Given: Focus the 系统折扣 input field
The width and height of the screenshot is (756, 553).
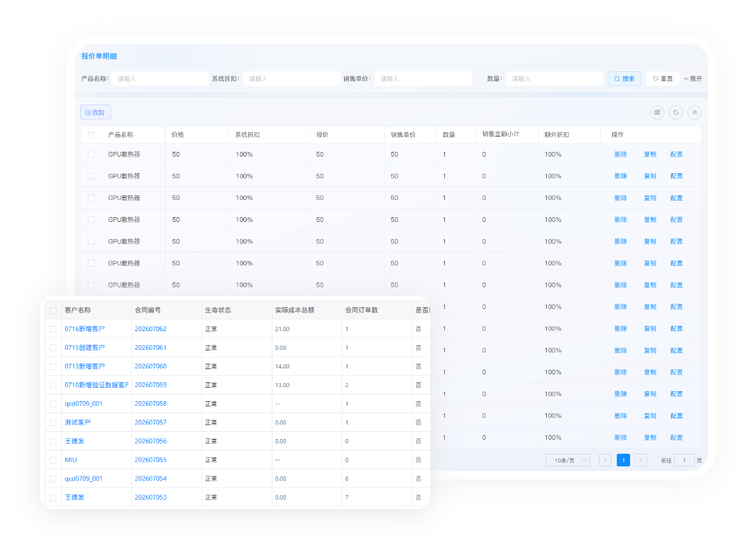Looking at the screenshot, I should click(291, 79).
